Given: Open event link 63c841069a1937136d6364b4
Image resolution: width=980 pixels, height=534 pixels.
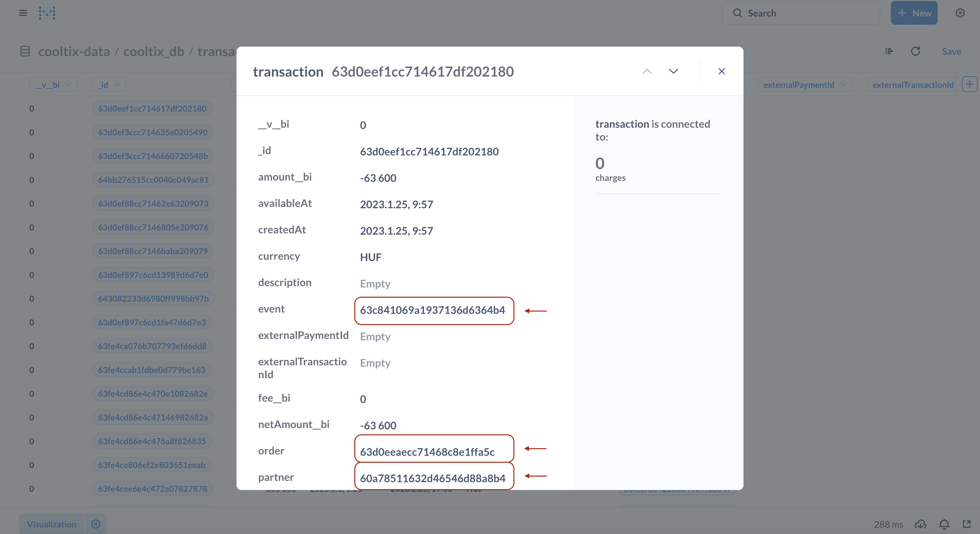Looking at the screenshot, I should coord(433,310).
